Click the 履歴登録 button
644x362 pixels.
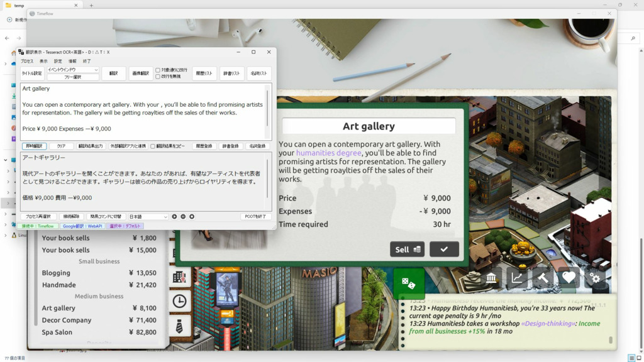click(x=204, y=146)
